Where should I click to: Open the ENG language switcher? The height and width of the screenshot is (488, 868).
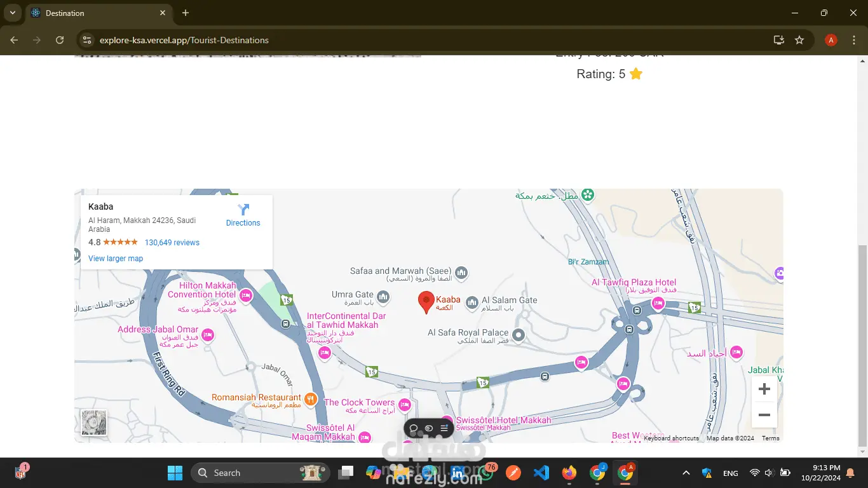coord(731,473)
